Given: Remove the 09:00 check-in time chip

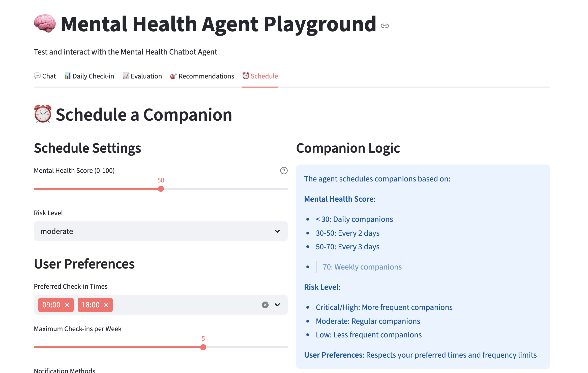Looking at the screenshot, I should 67,305.
